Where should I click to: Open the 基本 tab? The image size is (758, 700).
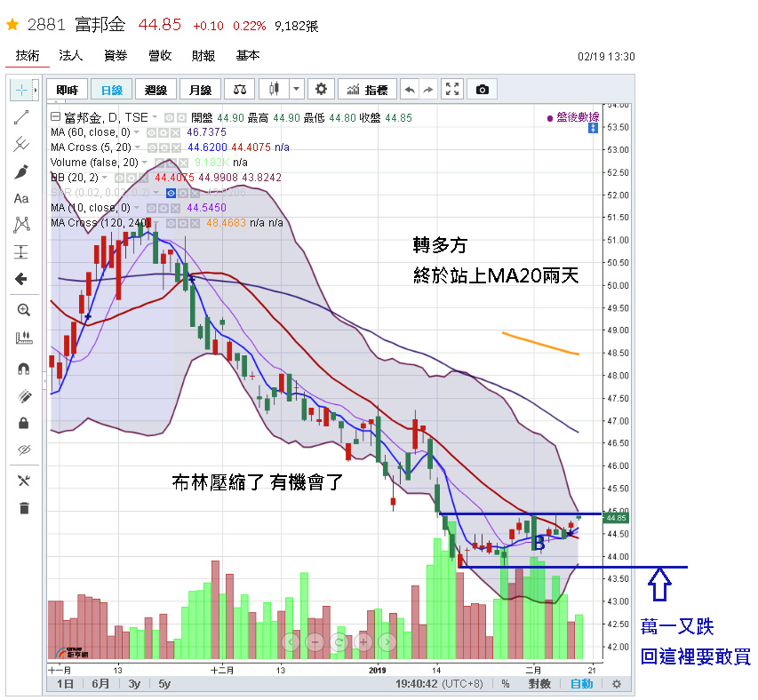point(248,56)
